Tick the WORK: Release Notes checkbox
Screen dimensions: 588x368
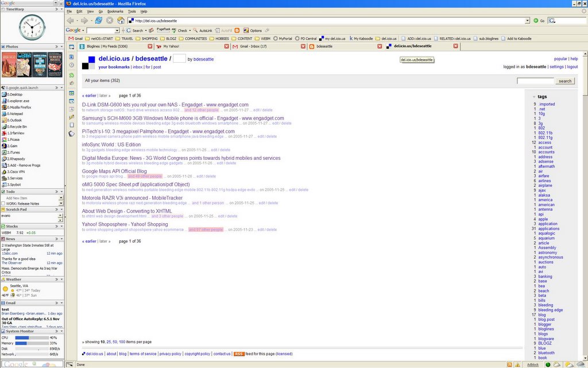click(3, 204)
